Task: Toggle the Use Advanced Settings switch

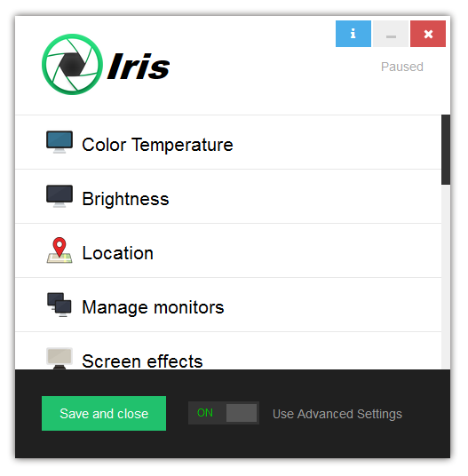Action: pyautogui.click(x=224, y=413)
